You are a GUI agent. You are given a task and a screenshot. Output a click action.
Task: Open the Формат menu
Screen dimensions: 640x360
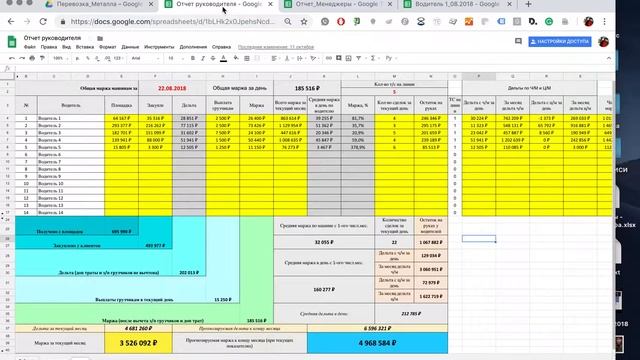(108, 47)
